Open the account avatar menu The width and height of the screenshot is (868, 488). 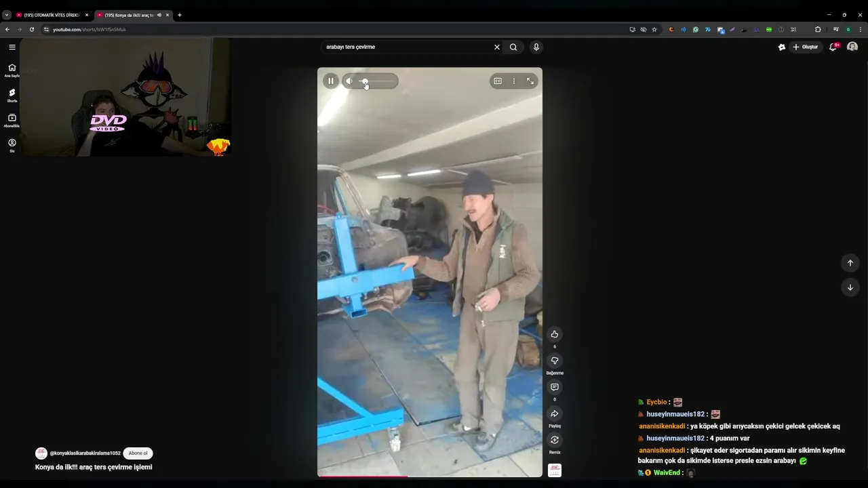click(x=853, y=47)
